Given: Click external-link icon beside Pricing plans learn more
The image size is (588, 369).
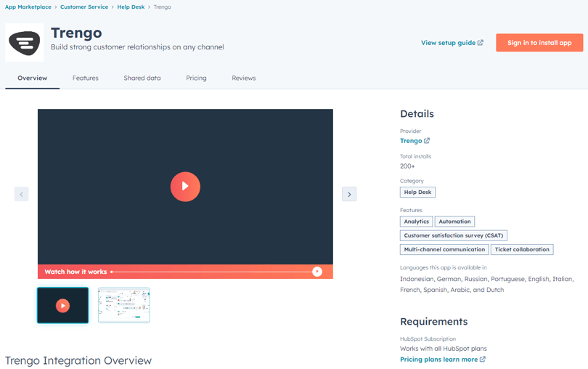Looking at the screenshot, I should (x=483, y=359).
